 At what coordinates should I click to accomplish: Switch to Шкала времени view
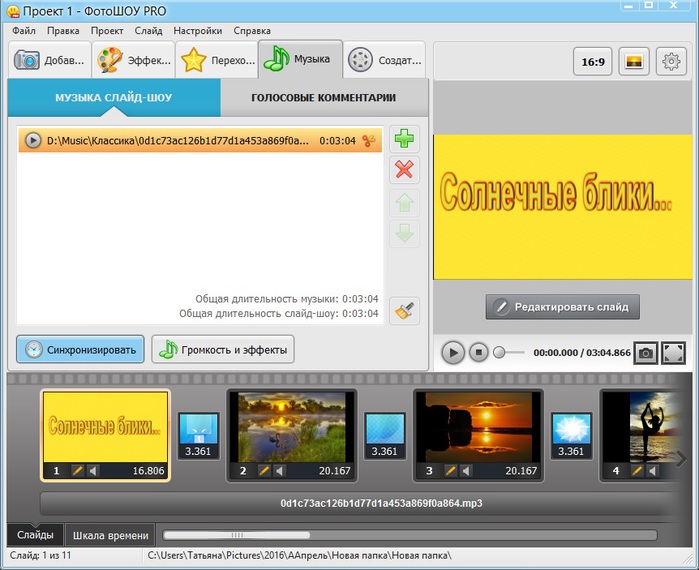(x=110, y=535)
